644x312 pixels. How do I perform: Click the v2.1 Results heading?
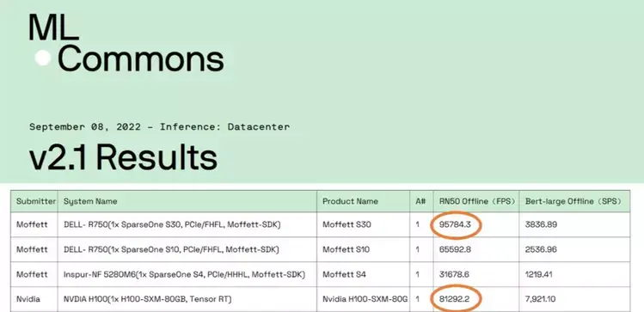[x=123, y=158]
